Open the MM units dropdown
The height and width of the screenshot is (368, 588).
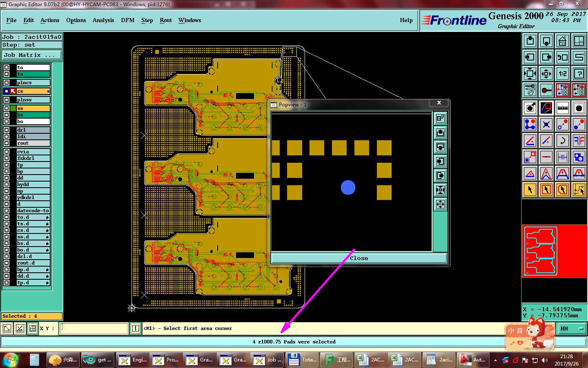tap(572, 328)
